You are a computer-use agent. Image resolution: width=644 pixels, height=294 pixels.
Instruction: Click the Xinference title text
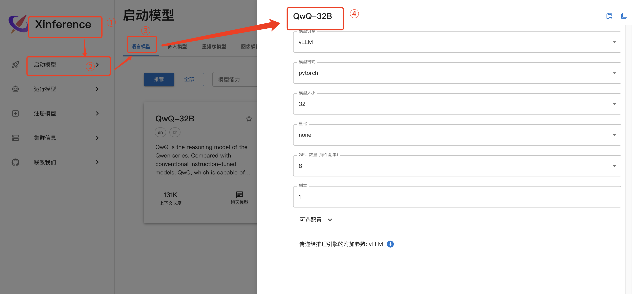click(63, 24)
